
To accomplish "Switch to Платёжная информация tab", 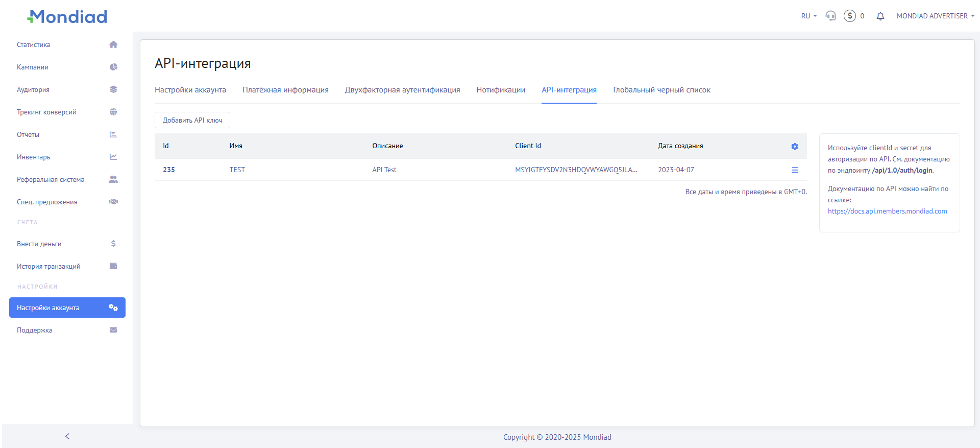I will 285,90.
